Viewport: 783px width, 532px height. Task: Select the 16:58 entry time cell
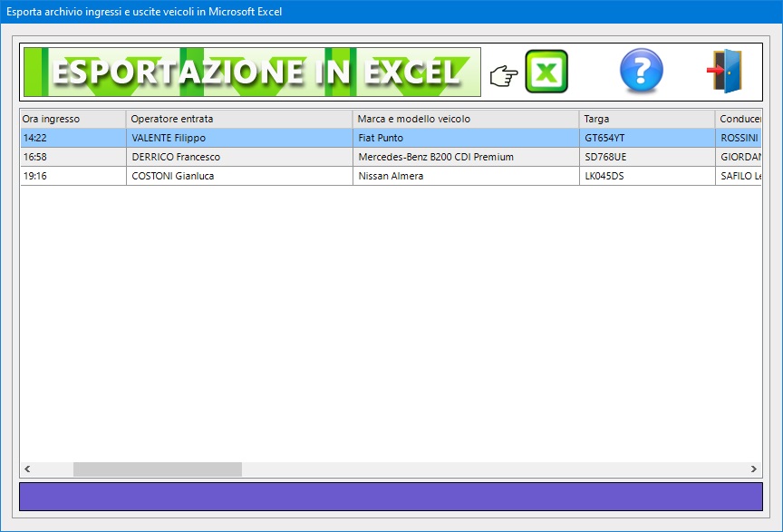point(72,157)
